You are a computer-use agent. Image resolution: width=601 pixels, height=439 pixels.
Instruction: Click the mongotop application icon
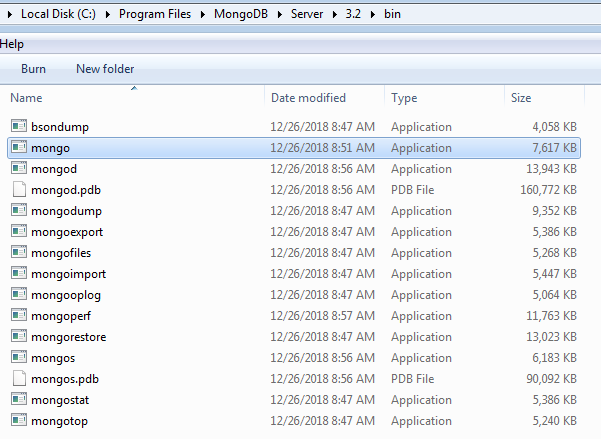(x=19, y=420)
